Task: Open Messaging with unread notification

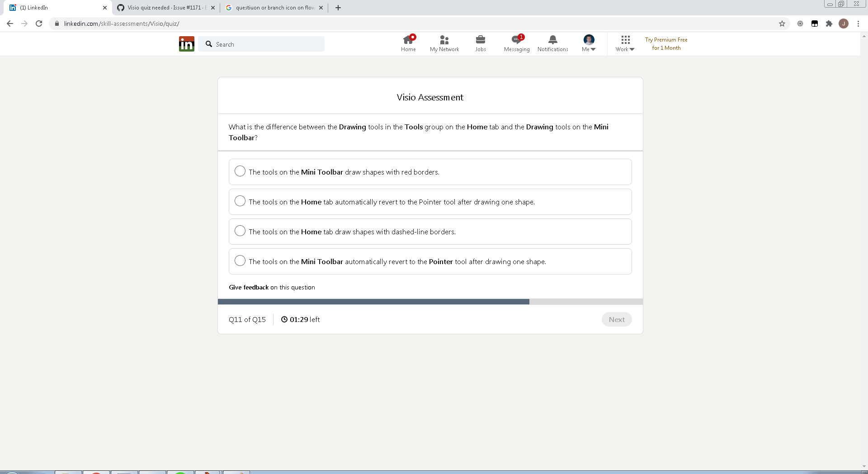Action: (516, 43)
